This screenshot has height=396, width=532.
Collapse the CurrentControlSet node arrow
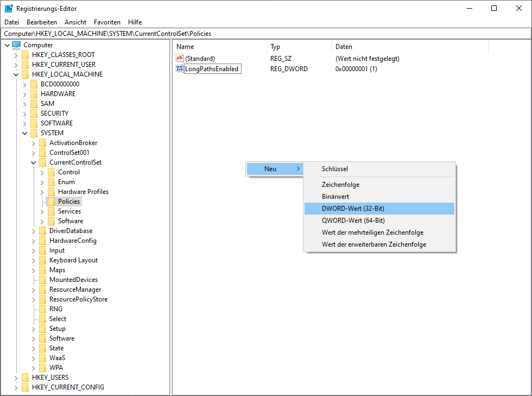(33, 162)
